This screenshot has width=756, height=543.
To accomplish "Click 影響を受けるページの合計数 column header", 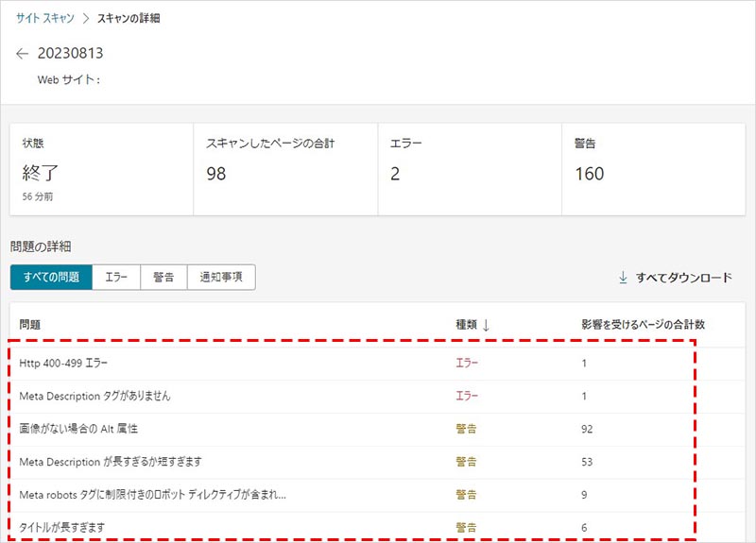I will coord(643,325).
